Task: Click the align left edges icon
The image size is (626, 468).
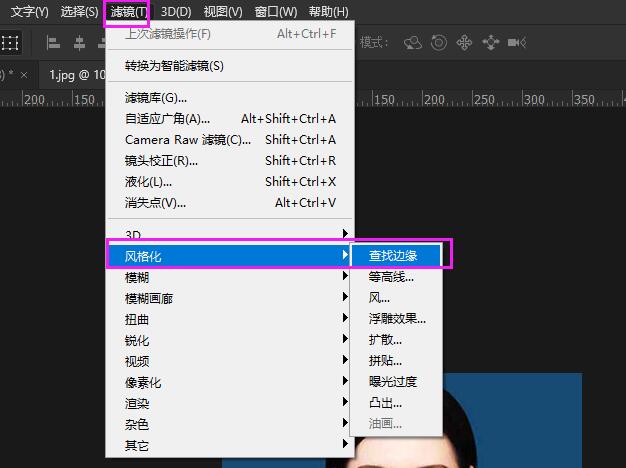Action: [53, 43]
